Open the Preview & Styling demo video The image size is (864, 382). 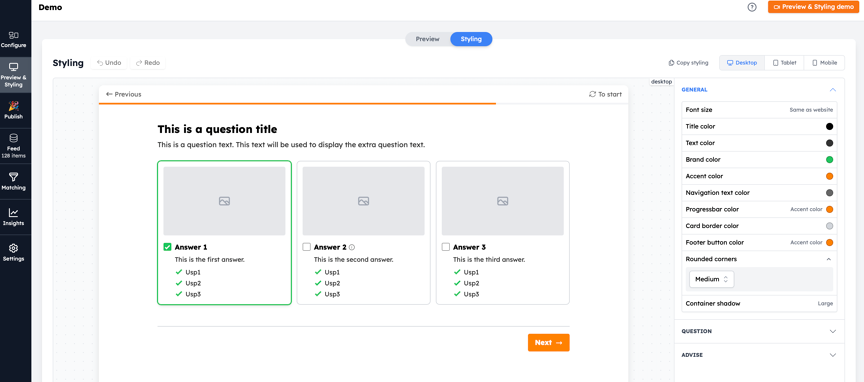[x=813, y=7]
